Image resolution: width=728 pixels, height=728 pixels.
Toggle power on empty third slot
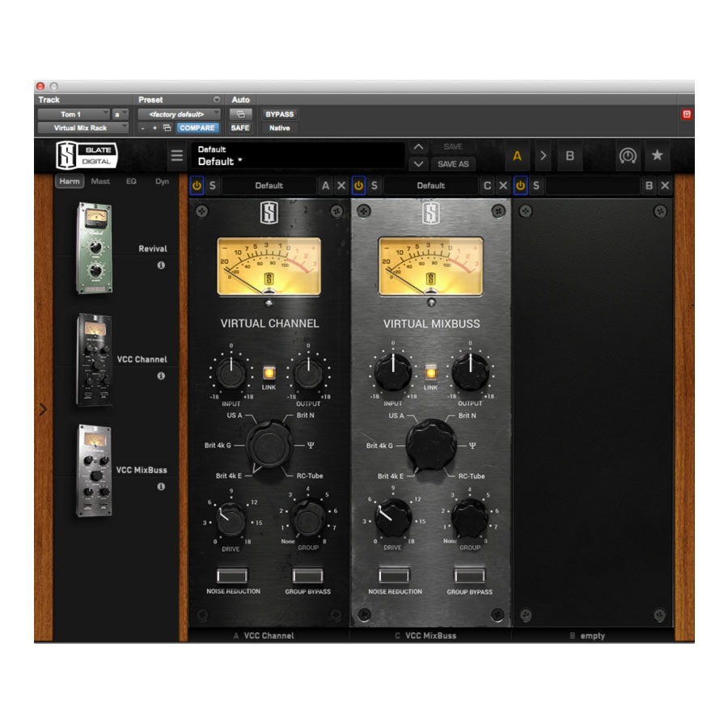[520, 186]
